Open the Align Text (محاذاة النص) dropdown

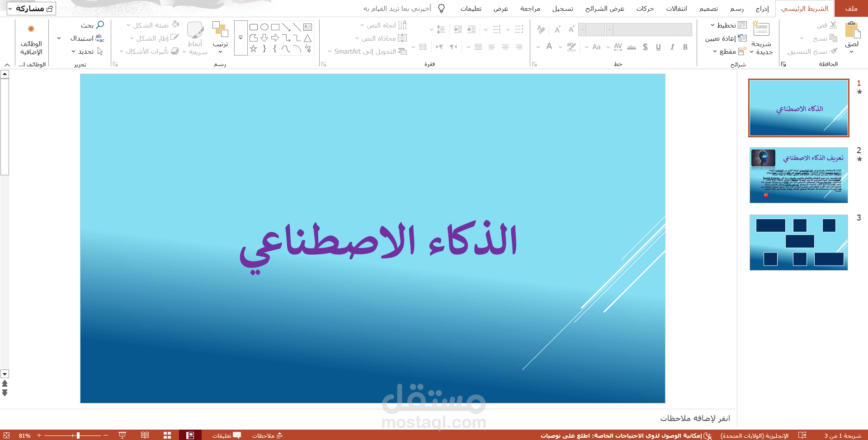tap(381, 38)
